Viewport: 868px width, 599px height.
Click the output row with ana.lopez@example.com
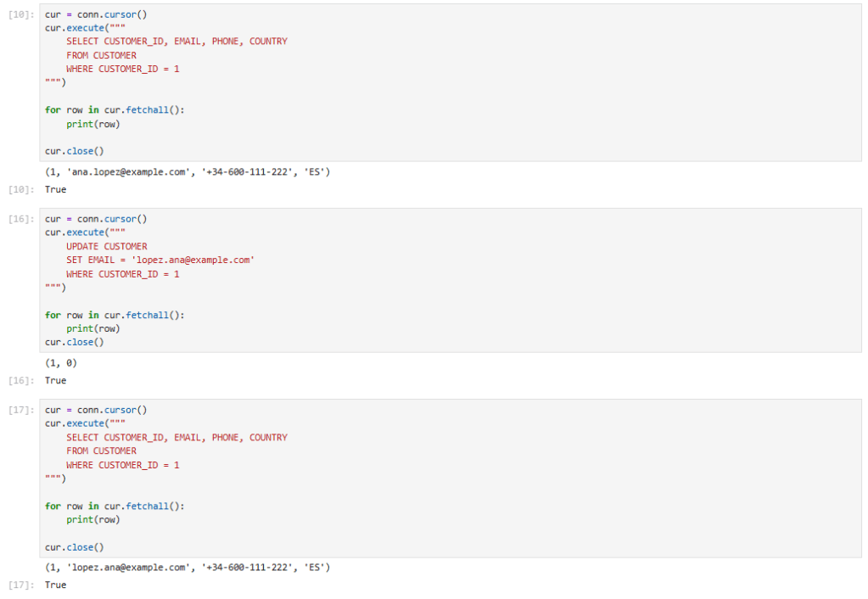pos(187,172)
